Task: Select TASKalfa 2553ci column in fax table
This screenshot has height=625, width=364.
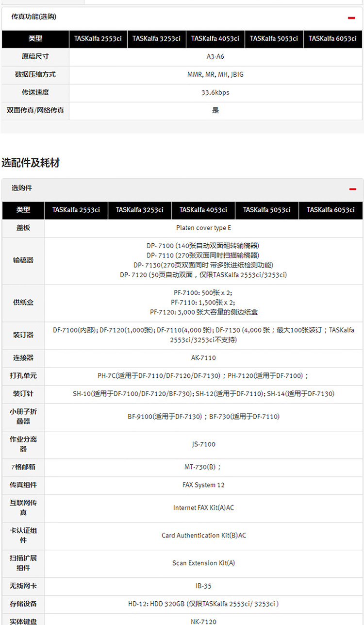Action: [98, 39]
